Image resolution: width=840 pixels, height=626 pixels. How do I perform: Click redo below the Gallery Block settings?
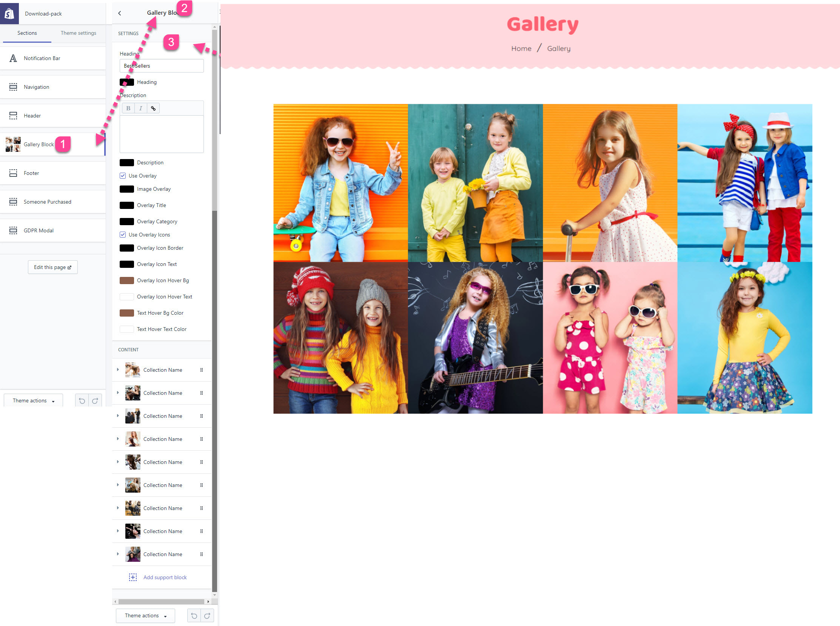[207, 616]
